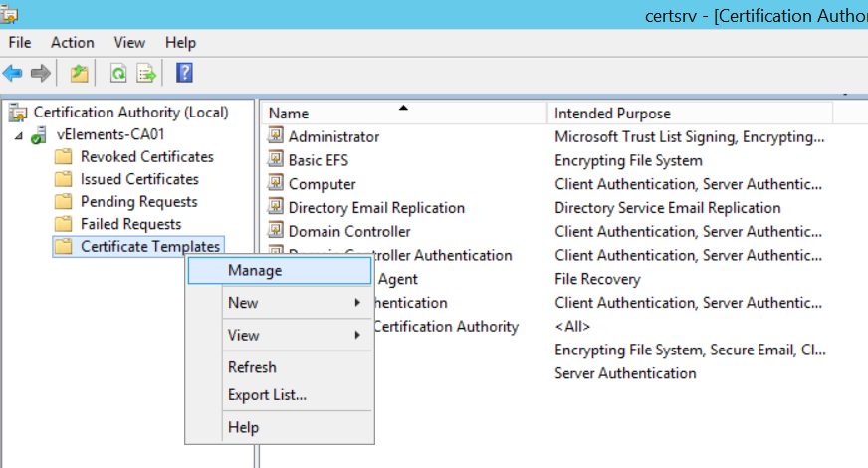Choose Manage from the context menu
Screen dimensions: 868x468
click(x=255, y=270)
